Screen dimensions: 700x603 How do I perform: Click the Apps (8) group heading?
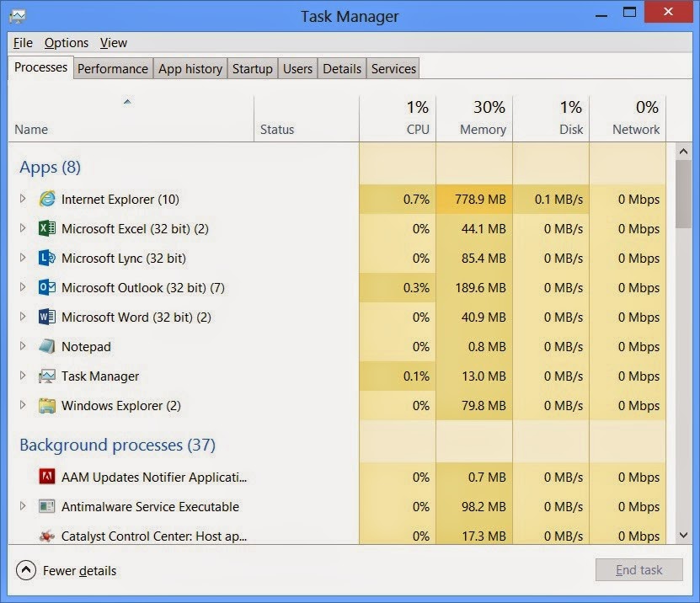[x=50, y=167]
